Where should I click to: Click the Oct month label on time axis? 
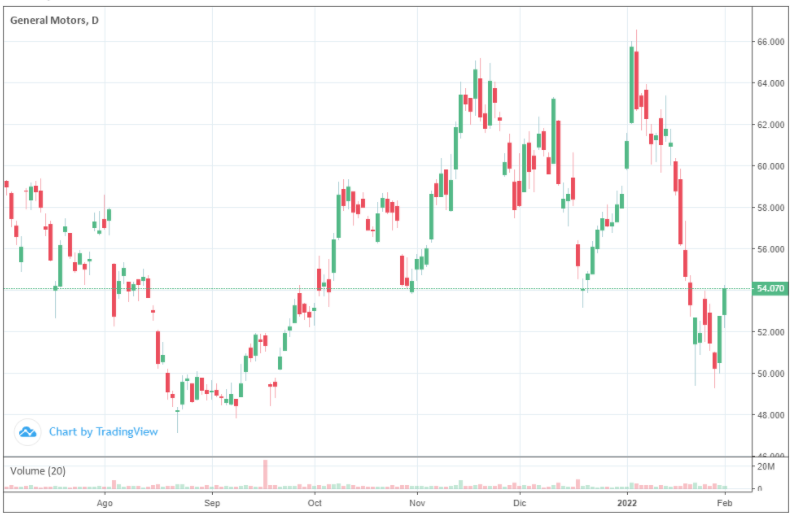[315, 503]
